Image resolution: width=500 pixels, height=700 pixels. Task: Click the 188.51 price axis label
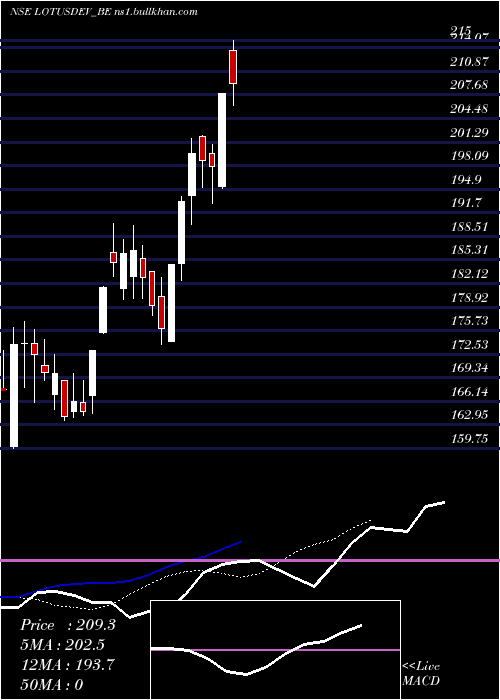pyautogui.click(x=469, y=226)
